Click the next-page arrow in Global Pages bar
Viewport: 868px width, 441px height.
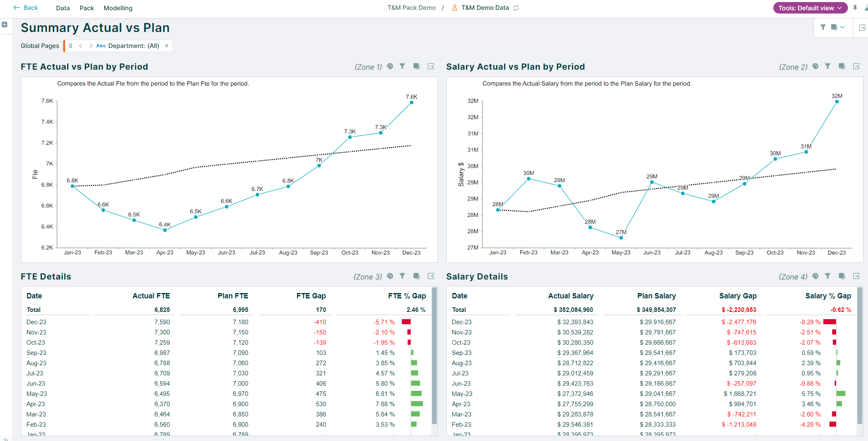90,45
